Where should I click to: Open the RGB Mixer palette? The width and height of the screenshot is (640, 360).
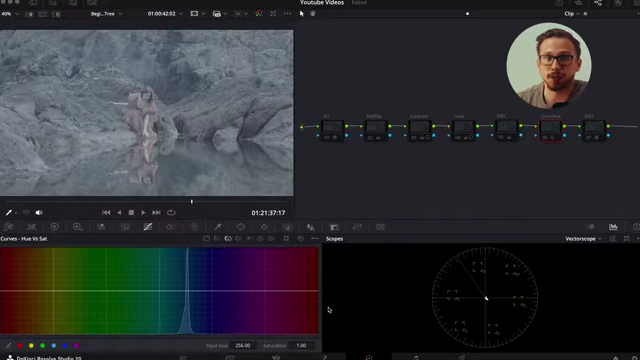point(101,227)
